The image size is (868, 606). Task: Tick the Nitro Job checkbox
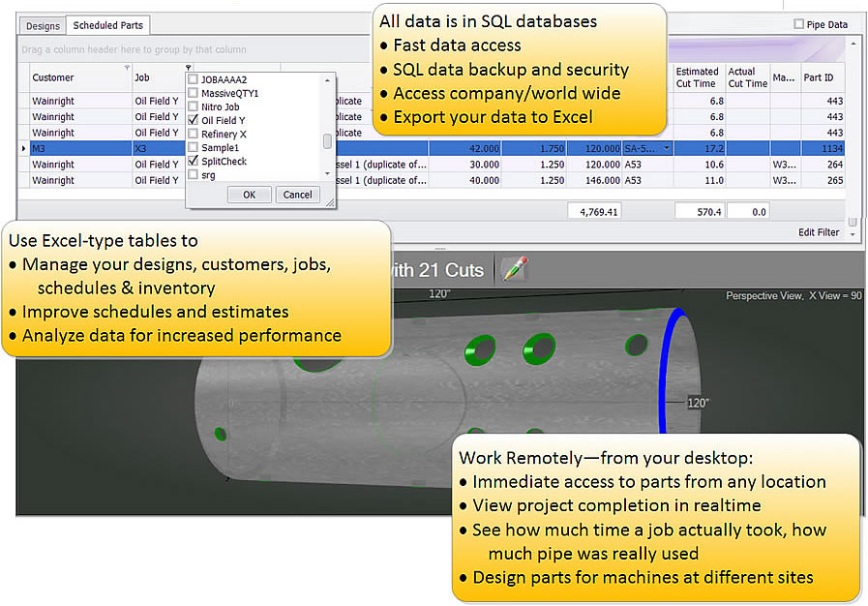tap(194, 106)
